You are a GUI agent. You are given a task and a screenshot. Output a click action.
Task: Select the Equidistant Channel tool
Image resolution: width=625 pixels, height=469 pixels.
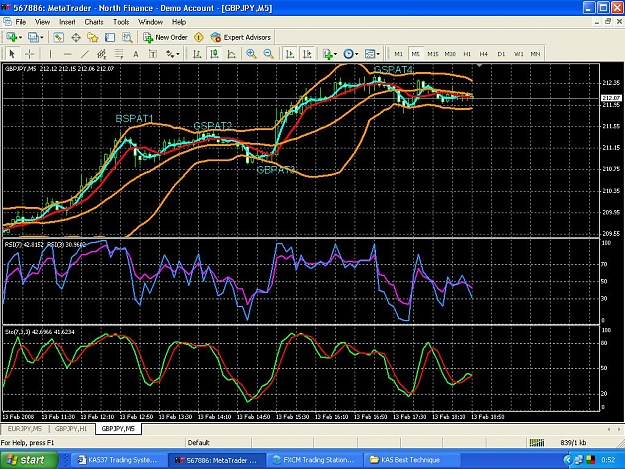tap(102, 54)
